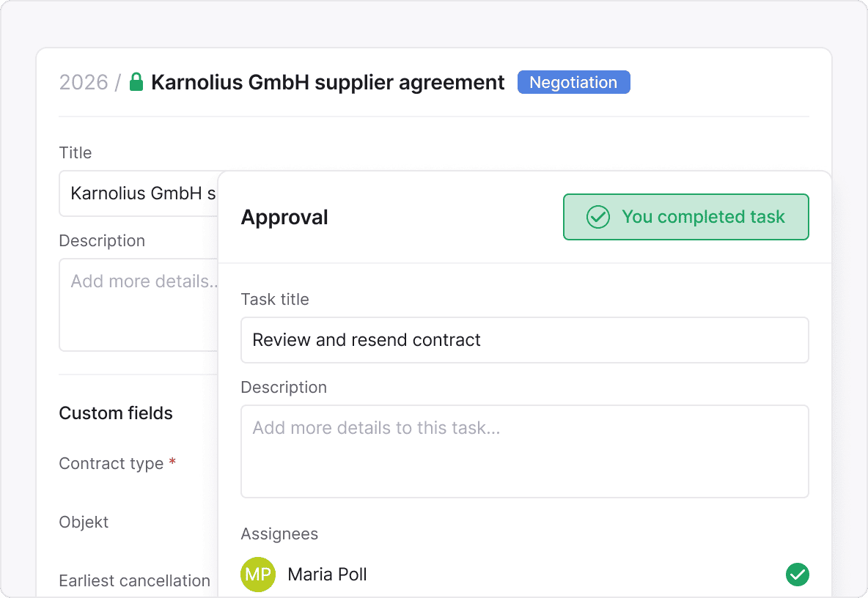Viewport: 868px width, 598px height.
Task: Click the checkmark icon inside You completed task
Action: [x=598, y=217]
